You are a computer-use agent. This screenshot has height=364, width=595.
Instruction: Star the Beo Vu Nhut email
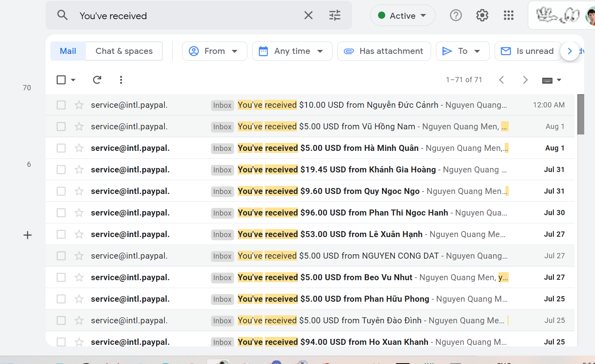coord(79,277)
